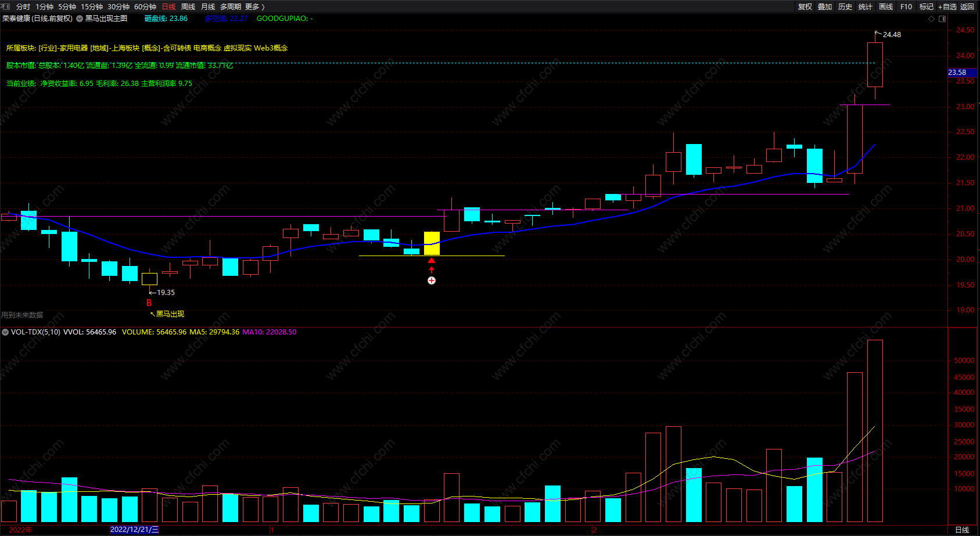Switch to the 周线 period

click(188, 7)
